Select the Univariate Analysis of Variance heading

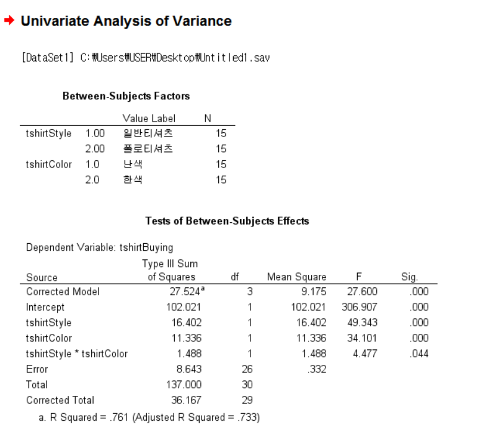click(126, 21)
